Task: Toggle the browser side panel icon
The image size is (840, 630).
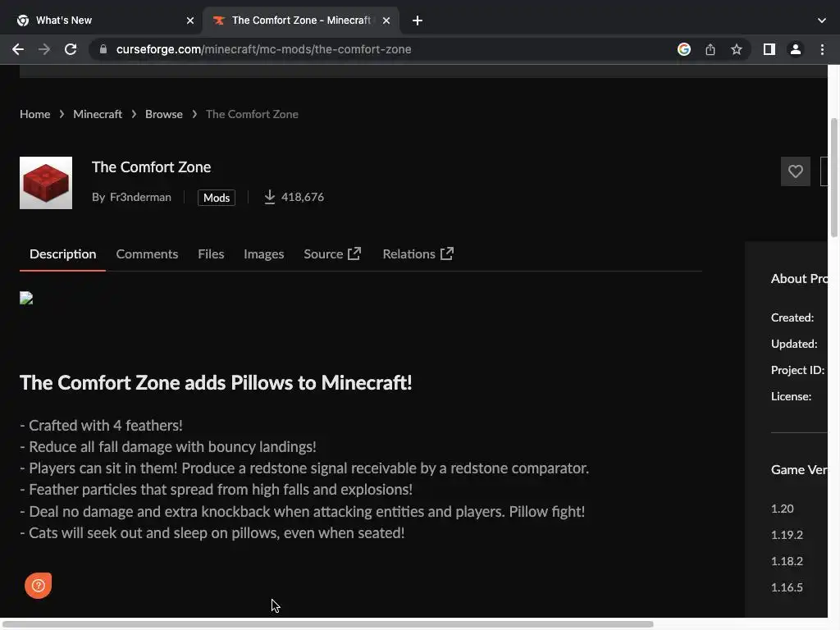Action: (x=769, y=49)
